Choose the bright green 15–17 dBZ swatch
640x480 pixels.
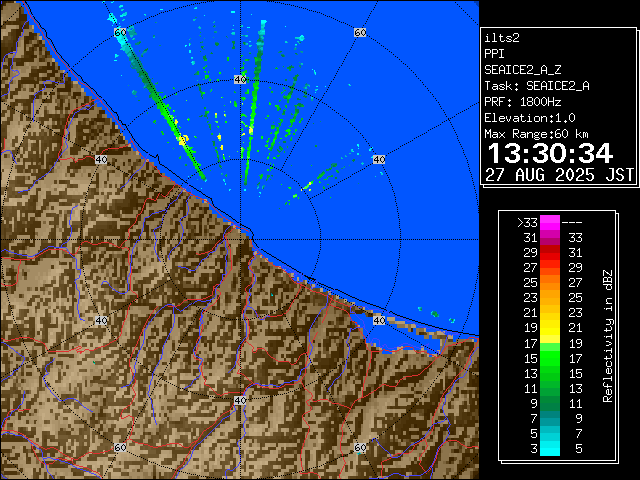tap(550, 357)
